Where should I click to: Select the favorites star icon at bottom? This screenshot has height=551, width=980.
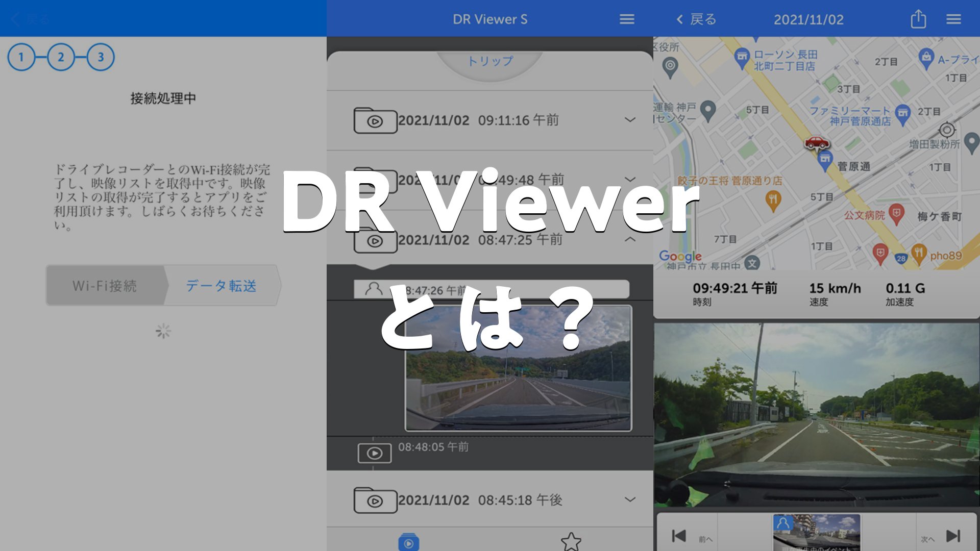click(x=571, y=541)
